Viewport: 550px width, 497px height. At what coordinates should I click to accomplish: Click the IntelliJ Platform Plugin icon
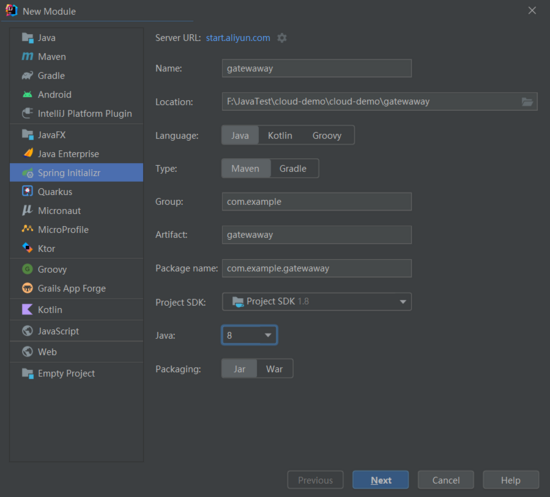27,113
